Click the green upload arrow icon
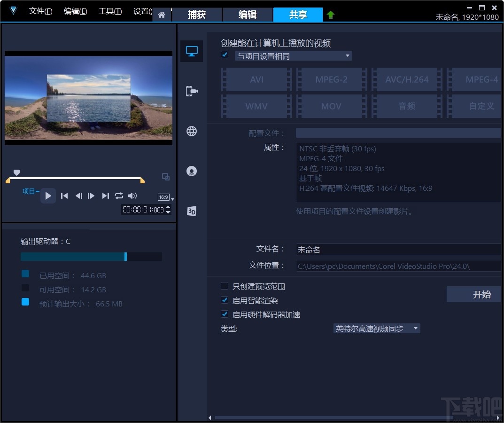 [330, 15]
